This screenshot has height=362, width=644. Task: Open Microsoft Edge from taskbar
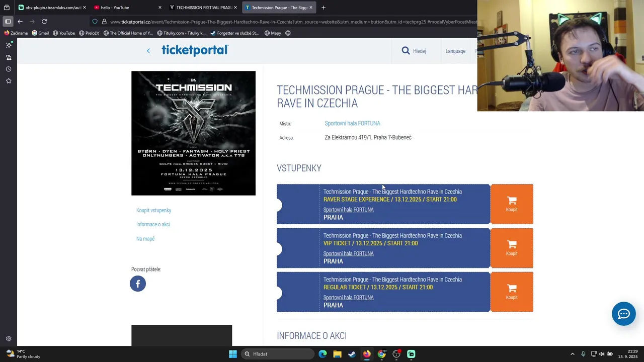point(323,354)
